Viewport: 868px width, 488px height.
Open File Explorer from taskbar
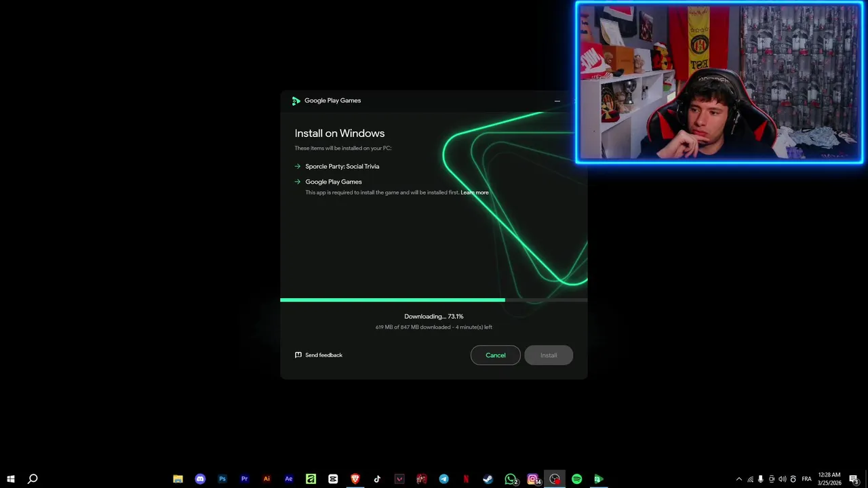[178, 479]
